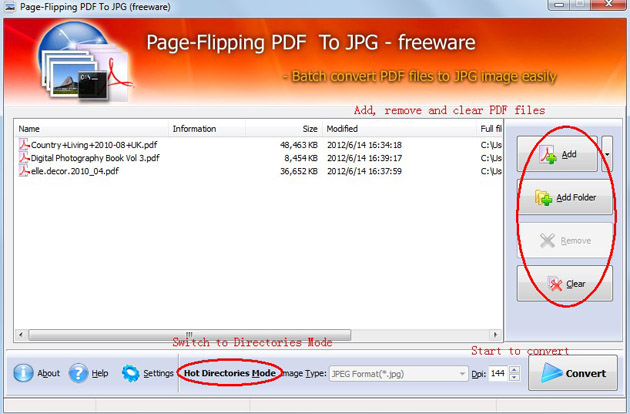The width and height of the screenshot is (630, 414).
Task: Sort the list by Name column
Action: 92,129
